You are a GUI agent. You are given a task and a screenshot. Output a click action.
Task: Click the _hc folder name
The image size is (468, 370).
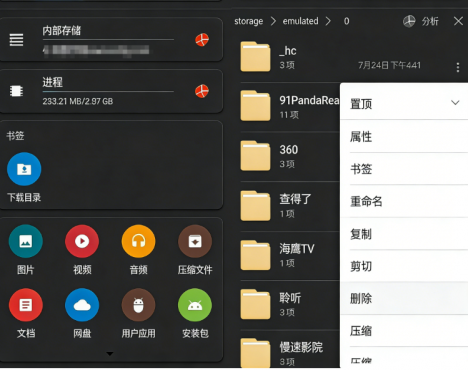(x=288, y=51)
